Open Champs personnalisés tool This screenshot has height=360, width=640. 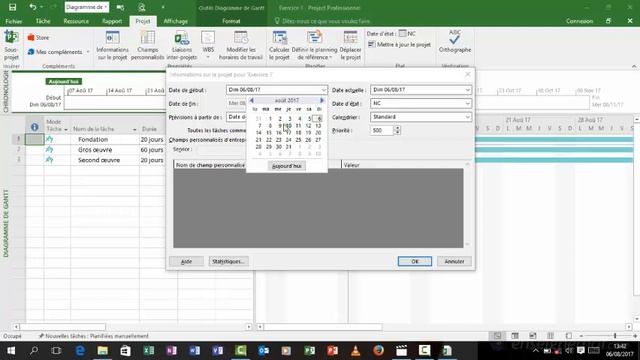click(x=147, y=45)
